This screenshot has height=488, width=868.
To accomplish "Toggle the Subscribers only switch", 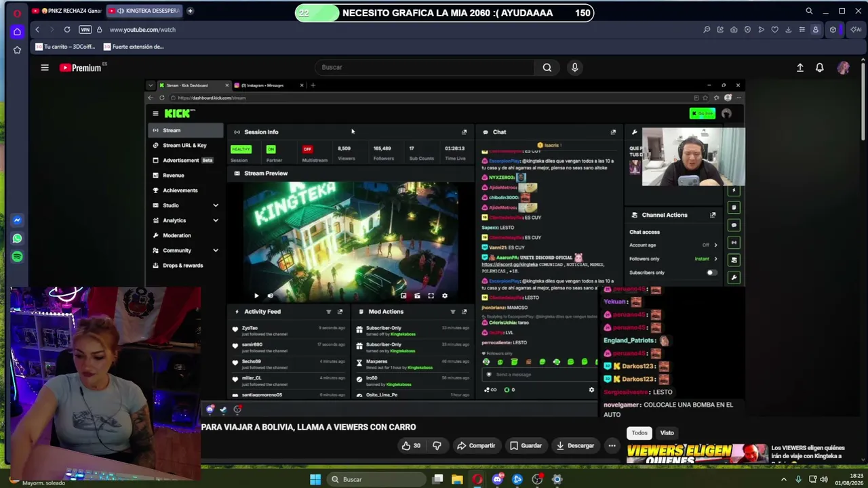I will coord(711,272).
